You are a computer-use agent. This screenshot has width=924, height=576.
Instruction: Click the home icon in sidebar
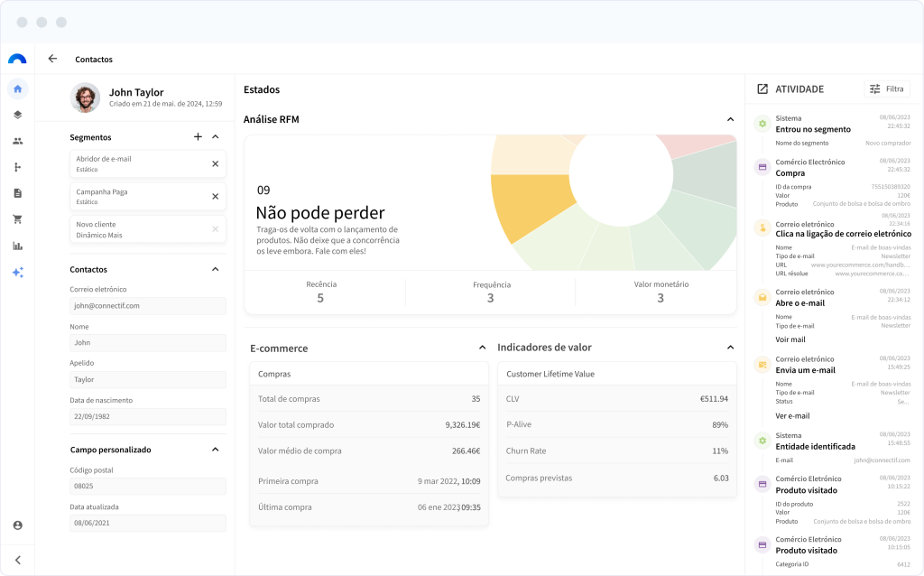coord(17,88)
